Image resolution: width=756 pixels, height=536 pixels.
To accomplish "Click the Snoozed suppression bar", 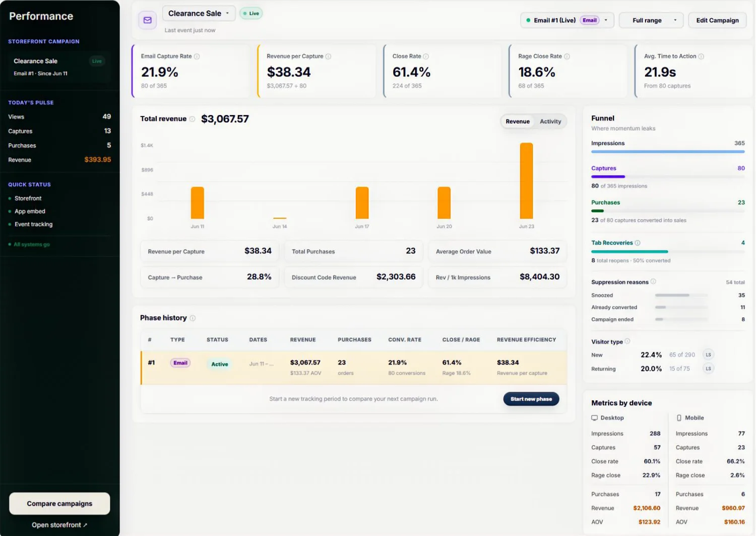I will (x=681, y=295).
